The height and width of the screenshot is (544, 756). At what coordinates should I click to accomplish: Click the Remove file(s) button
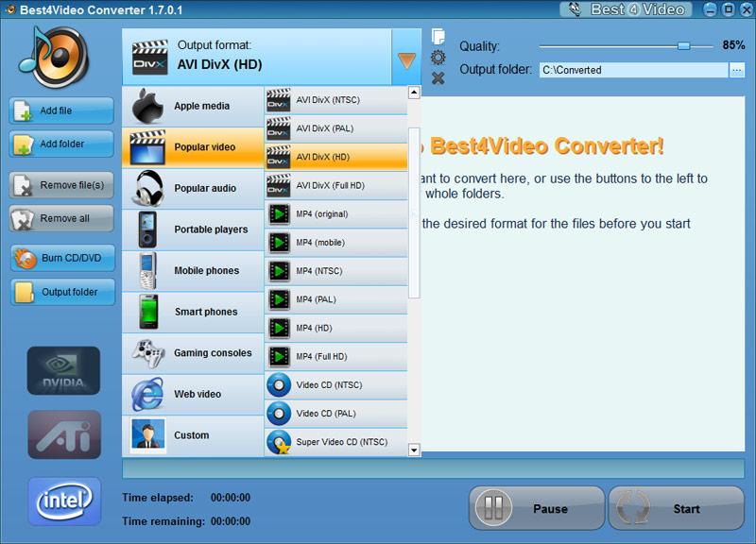pyautogui.click(x=61, y=185)
